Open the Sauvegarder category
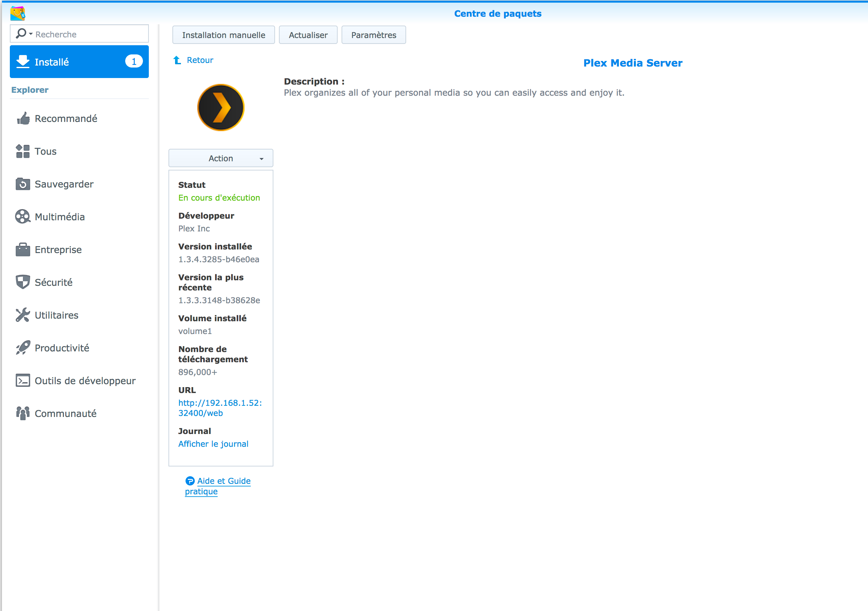Viewport: 868px width, 611px height. pyautogui.click(x=79, y=184)
